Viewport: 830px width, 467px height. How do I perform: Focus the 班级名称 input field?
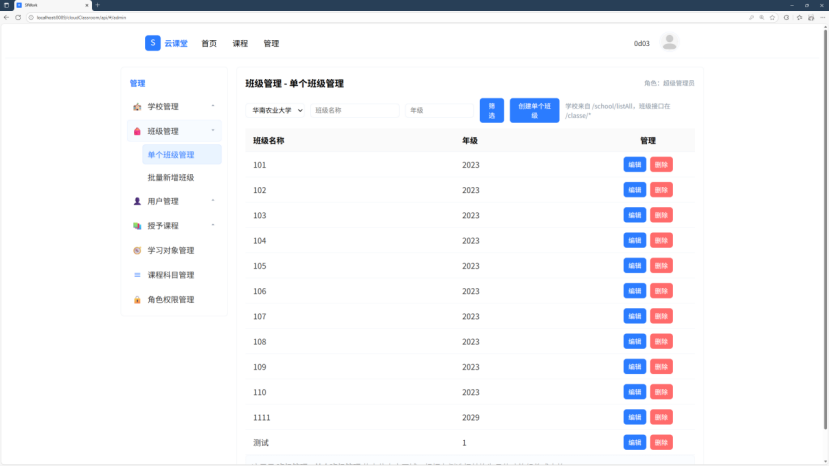click(355, 110)
